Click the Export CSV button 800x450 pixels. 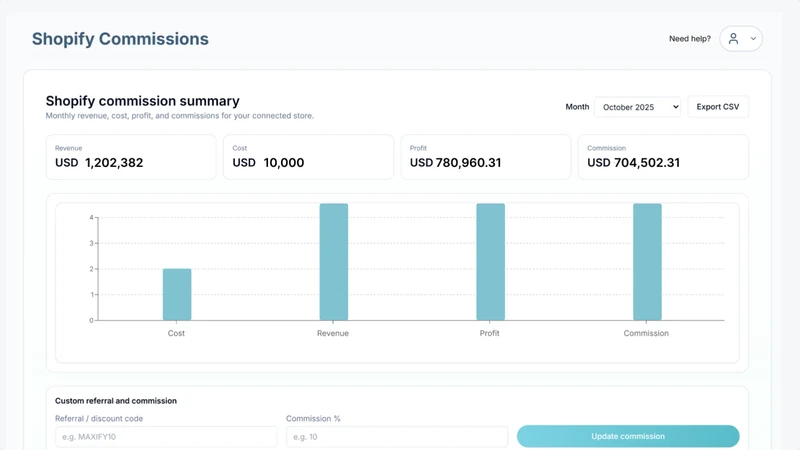(x=718, y=107)
